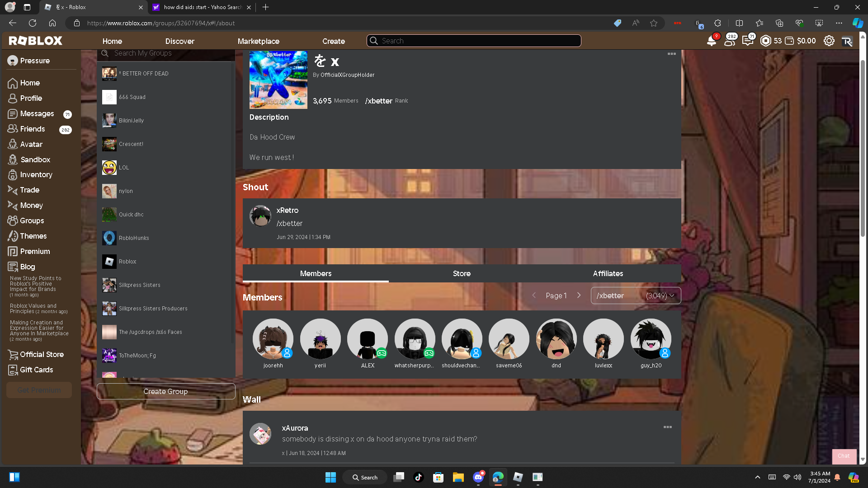Expand the /xbetter rank dropdown
The image size is (868, 488).
(x=636, y=296)
